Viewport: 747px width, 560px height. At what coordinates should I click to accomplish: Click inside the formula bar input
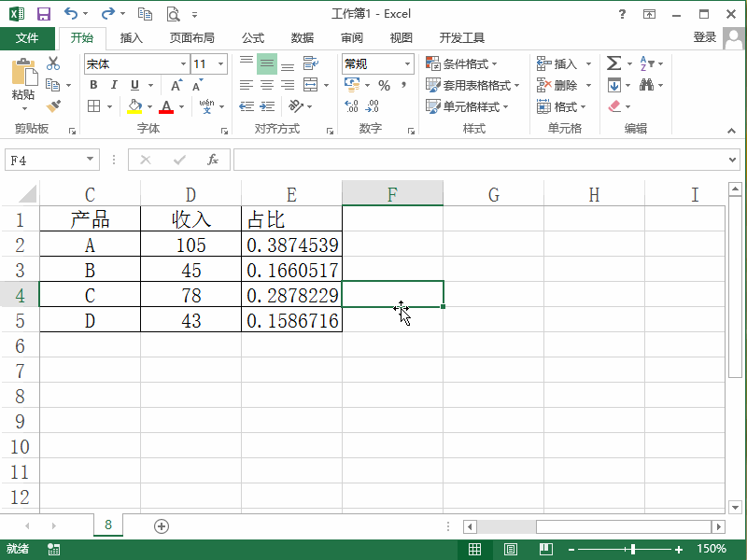coord(479,160)
